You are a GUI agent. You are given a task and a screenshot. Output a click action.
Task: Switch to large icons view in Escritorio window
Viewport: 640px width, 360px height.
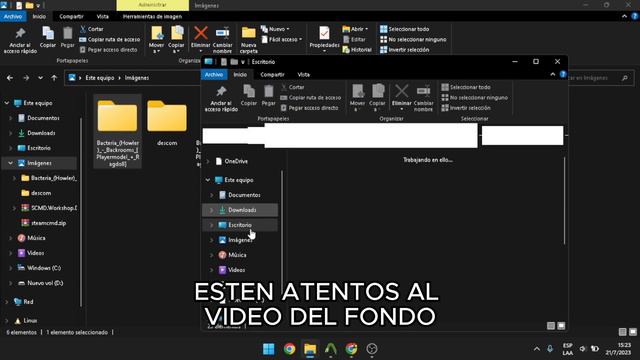(x=561, y=325)
